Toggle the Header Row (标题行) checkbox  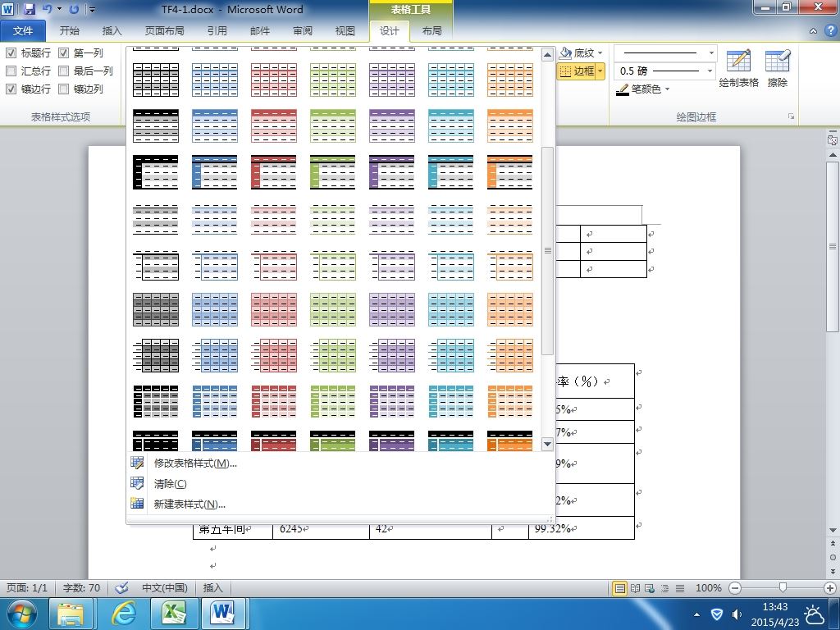(x=11, y=53)
